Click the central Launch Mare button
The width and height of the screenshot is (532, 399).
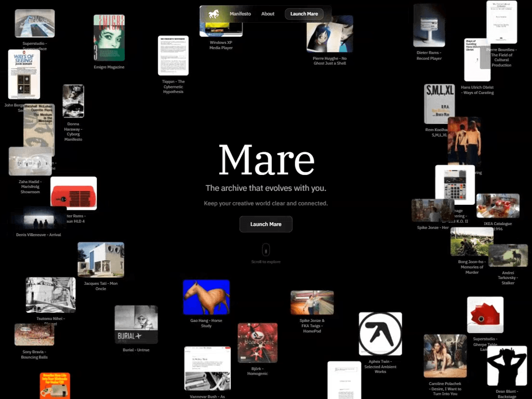point(266,224)
